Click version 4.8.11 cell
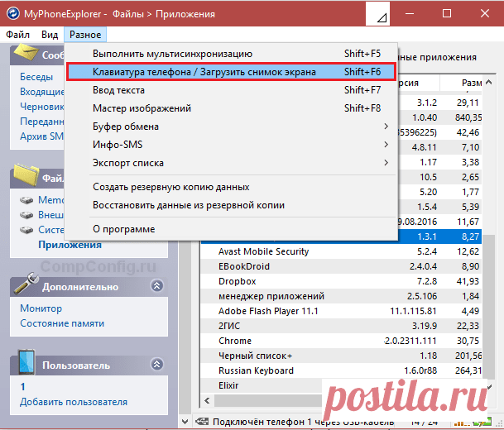The image size is (504, 430). coord(424,147)
